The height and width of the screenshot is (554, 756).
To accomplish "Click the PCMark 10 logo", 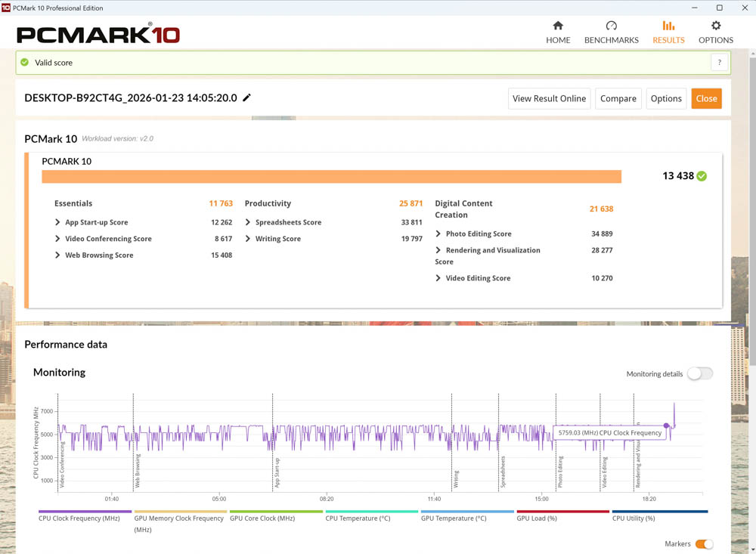I will pyautogui.click(x=98, y=35).
